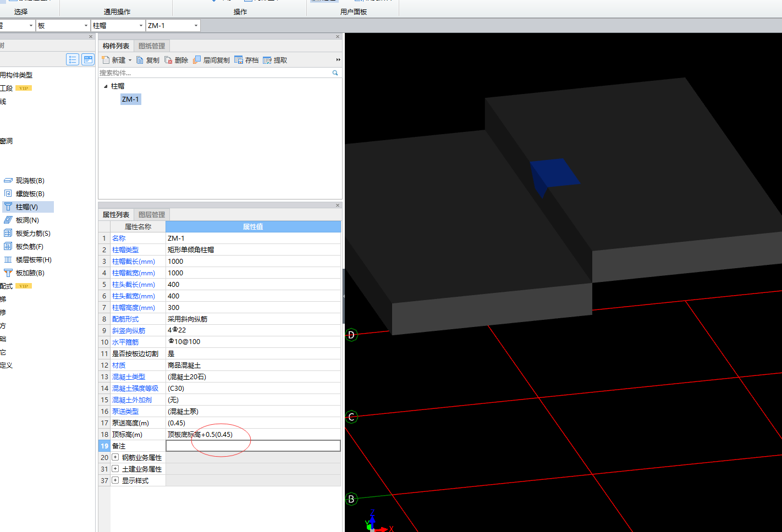782x532 pixels.
Task: Switch to detail view icon in left panel
Action: click(88, 59)
